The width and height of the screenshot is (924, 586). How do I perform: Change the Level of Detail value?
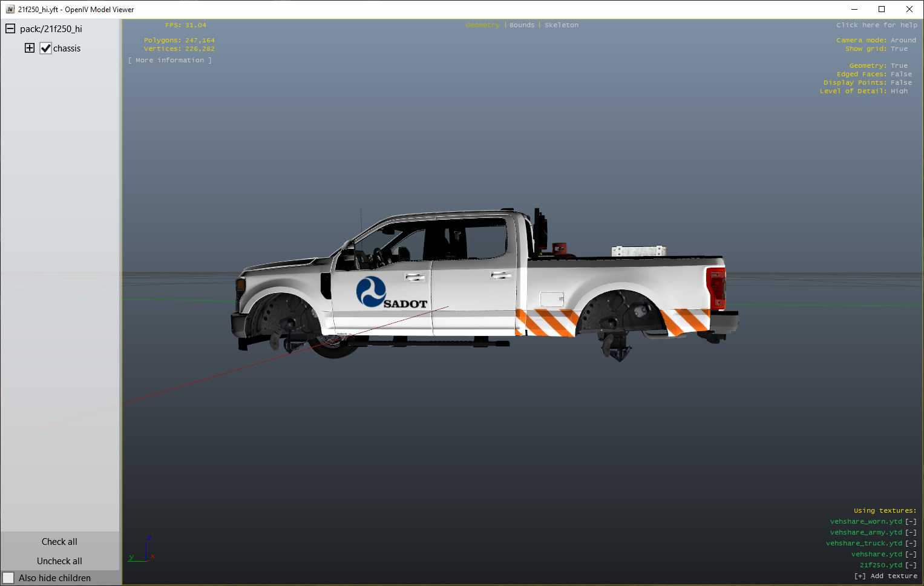pyautogui.click(x=899, y=91)
